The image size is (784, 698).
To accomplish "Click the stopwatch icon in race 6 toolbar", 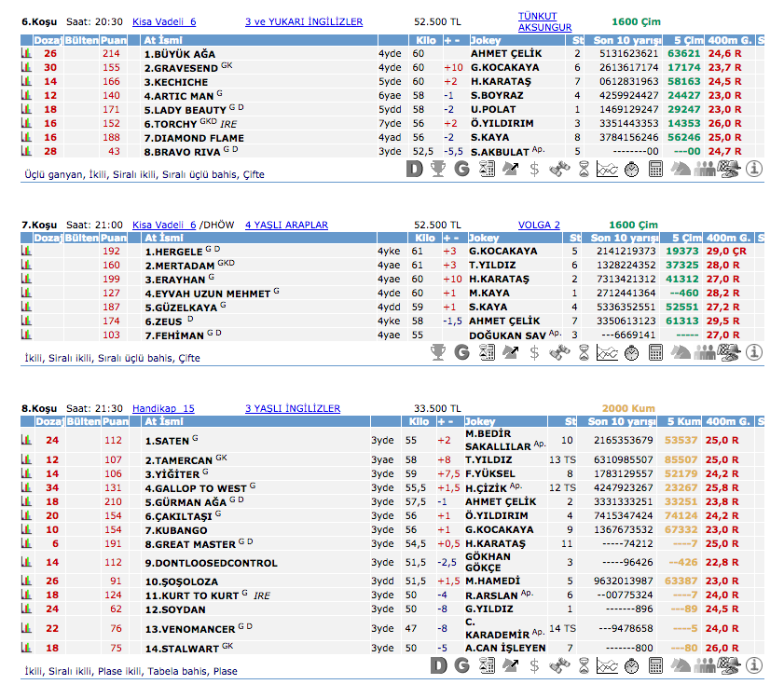I will 631,169.
